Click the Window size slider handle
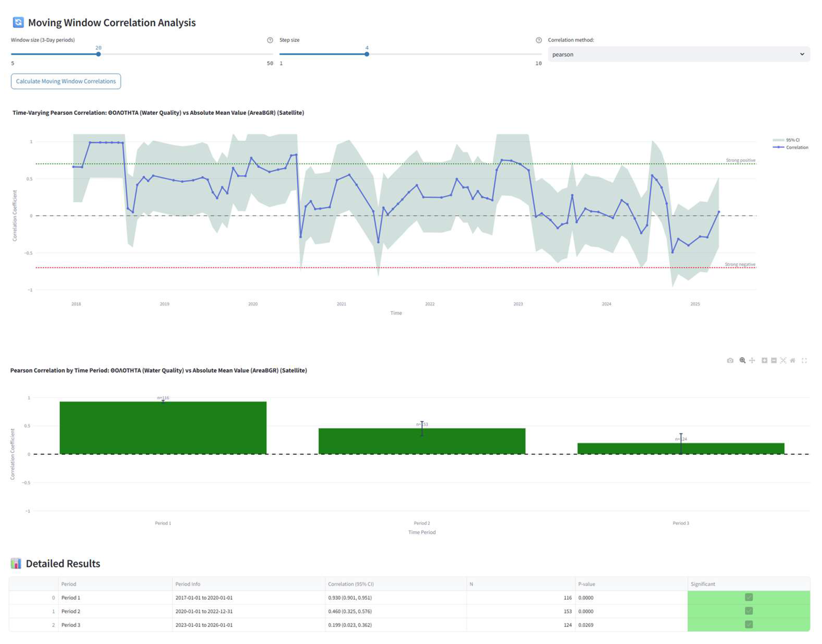The height and width of the screenshot is (644, 822). [99, 54]
